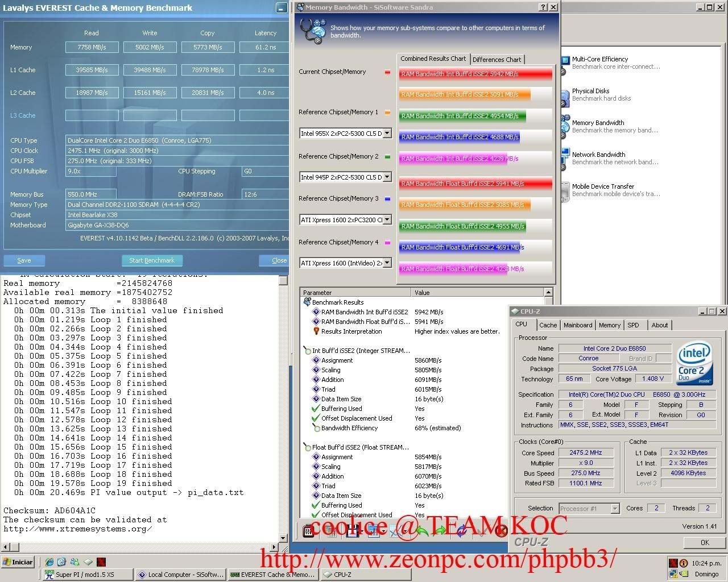This screenshot has width=728, height=582.
Task: Click the green Reference Chipset/Memory 2 color marker
Action: [387, 156]
